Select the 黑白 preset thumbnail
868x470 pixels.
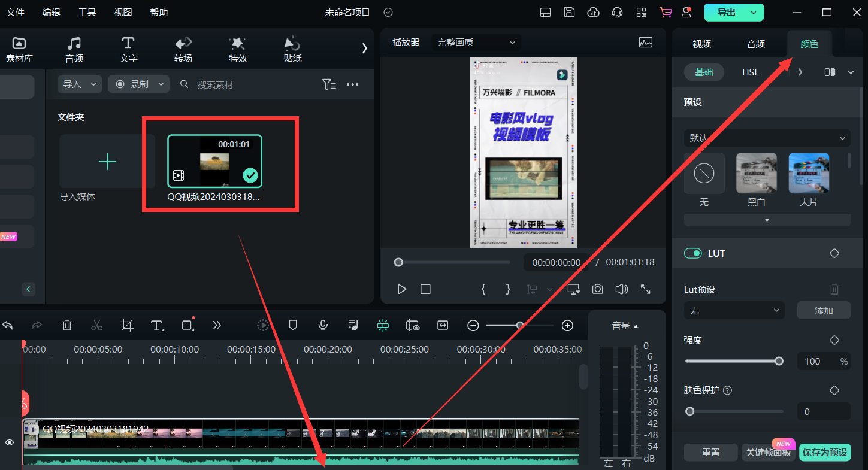point(756,174)
